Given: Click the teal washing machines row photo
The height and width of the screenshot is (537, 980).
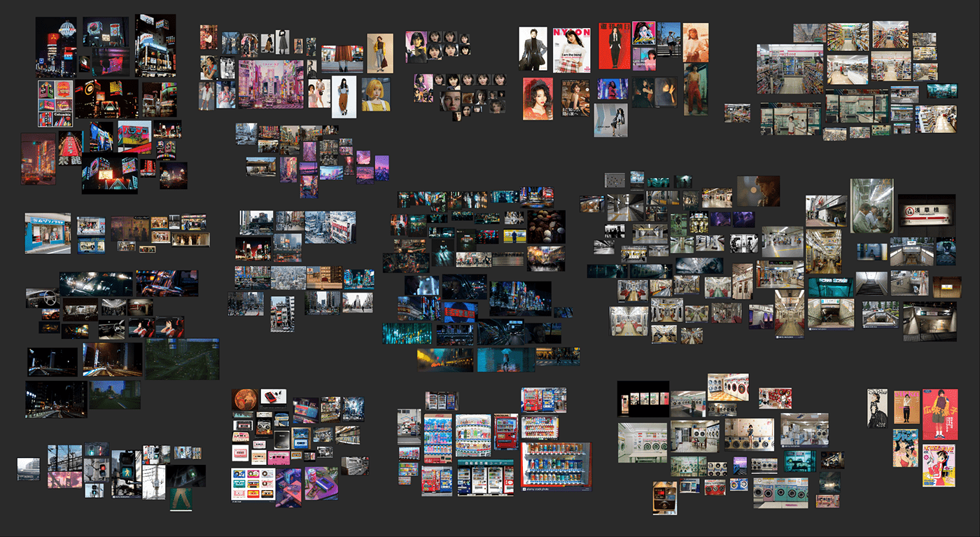Looking at the screenshot, I should pos(780,493).
